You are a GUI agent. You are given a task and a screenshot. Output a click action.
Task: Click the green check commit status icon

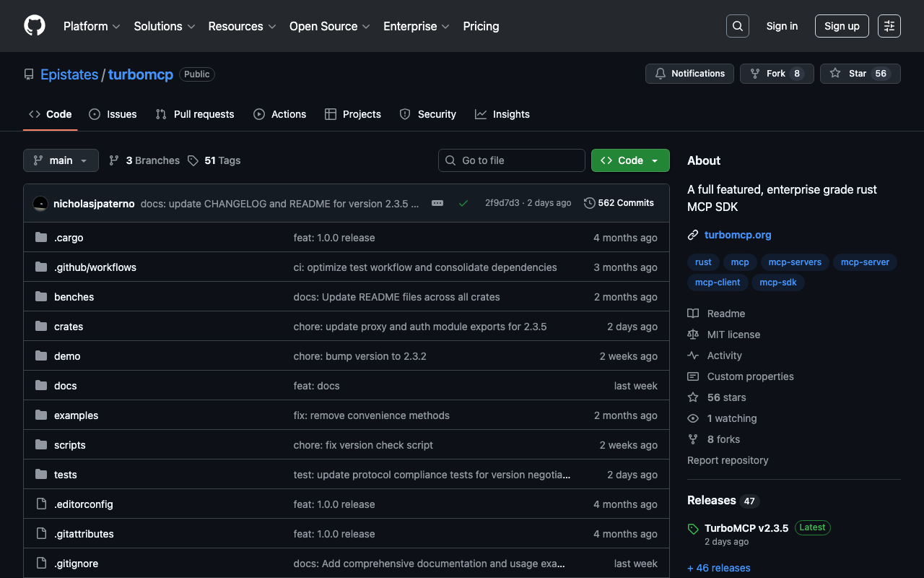coord(463,203)
